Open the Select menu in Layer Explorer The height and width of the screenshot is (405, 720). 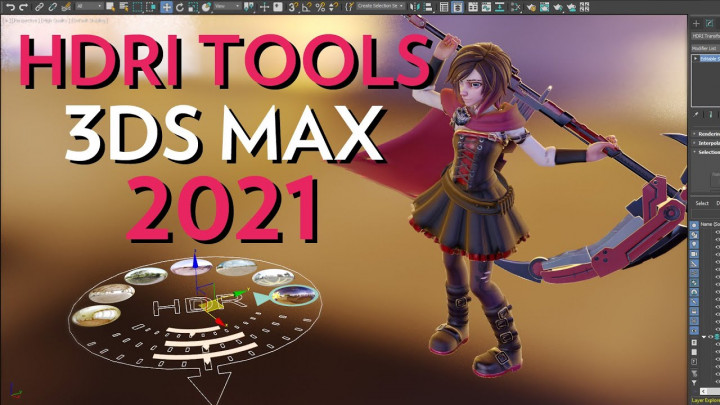[x=702, y=203]
